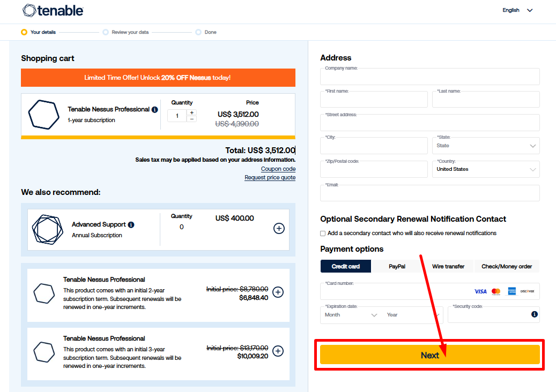The height and width of the screenshot is (392, 556).
Task: Open the Country dropdown
Action: (x=485, y=169)
